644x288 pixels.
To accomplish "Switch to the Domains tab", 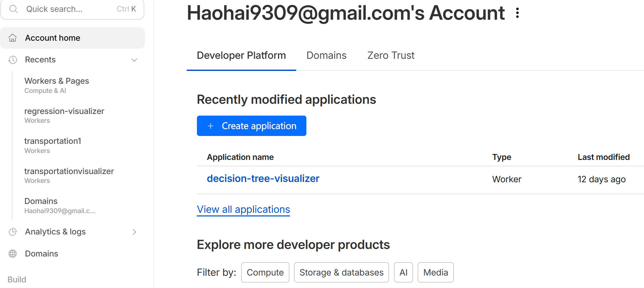I will click(326, 55).
